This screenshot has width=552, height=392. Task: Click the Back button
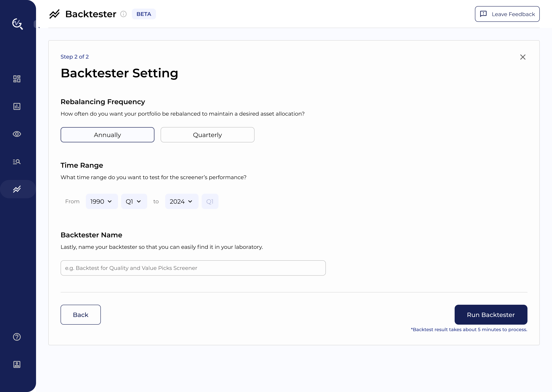coord(80,315)
